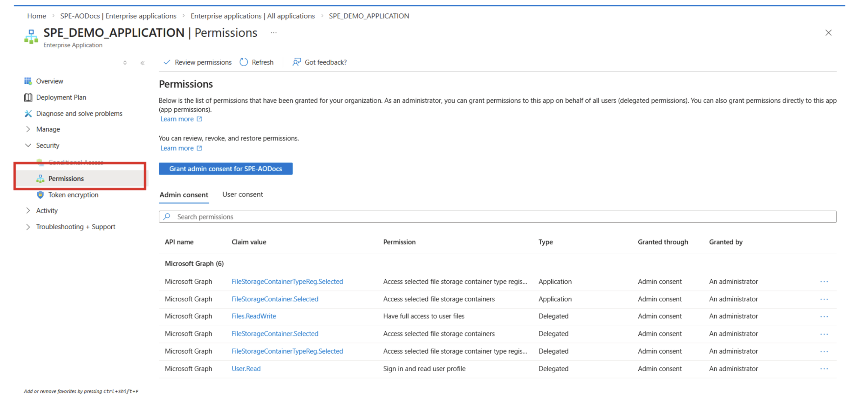Click the Deployment Plan book icon
868x401 pixels.
click(28, 97)
